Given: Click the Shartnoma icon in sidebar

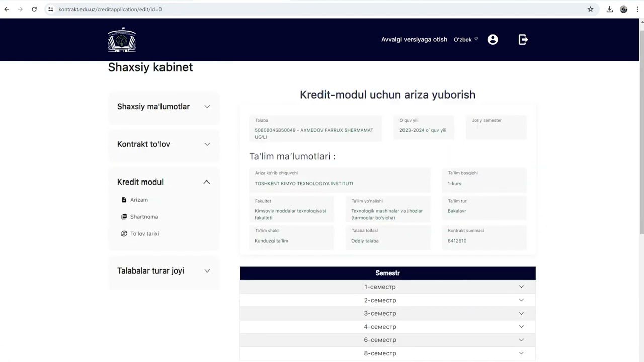Looking at the screenshot, I should [x=124, y=217].
